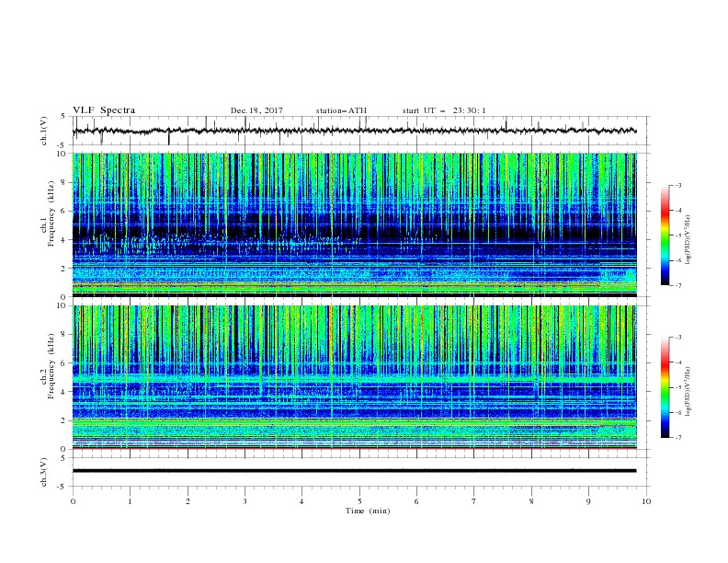Click the "1" tick on the time axis
Screen dimensions: 728x563
[x=130, y=501]
